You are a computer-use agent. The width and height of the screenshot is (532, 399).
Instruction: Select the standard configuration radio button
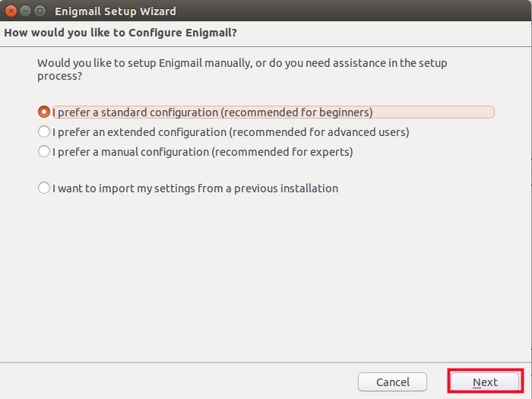(44, 112)
